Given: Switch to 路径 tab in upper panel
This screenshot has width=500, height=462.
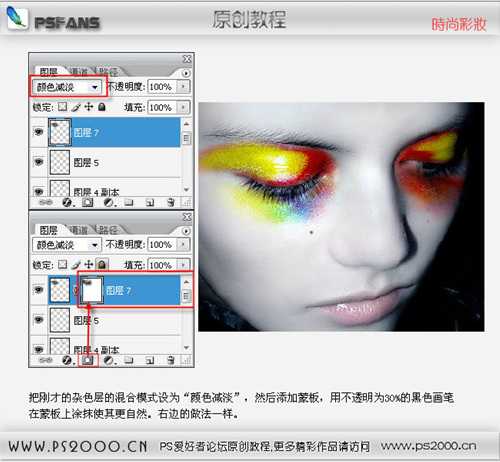Looking at the screenshot, I should pos(108,72).
